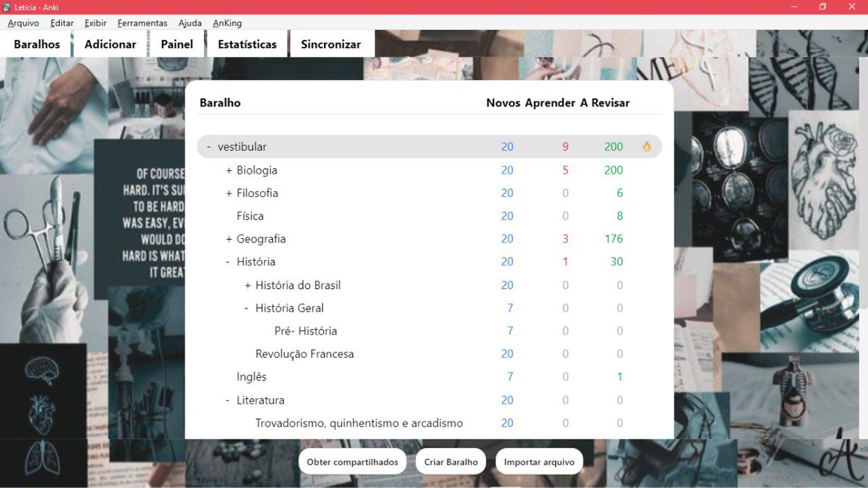Click the Baralho column header
The height and width of the screenshot is (488, 868).
point(220,103)
